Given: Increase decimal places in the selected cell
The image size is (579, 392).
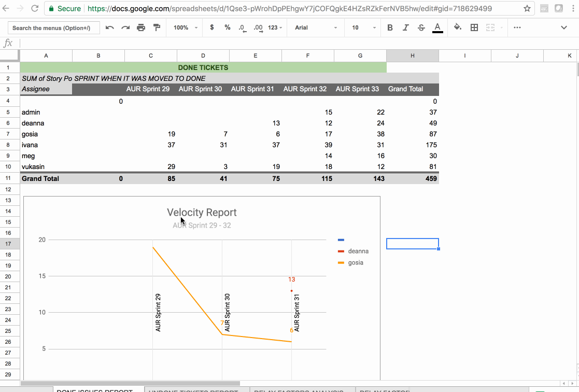Looking at the screenshot, I should [258, 27].
